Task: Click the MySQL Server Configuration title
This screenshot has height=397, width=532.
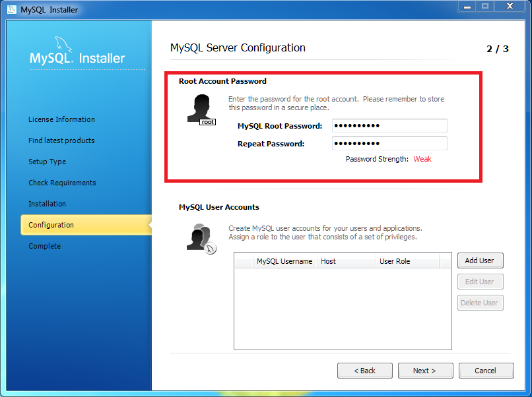Action: (238, 47)
